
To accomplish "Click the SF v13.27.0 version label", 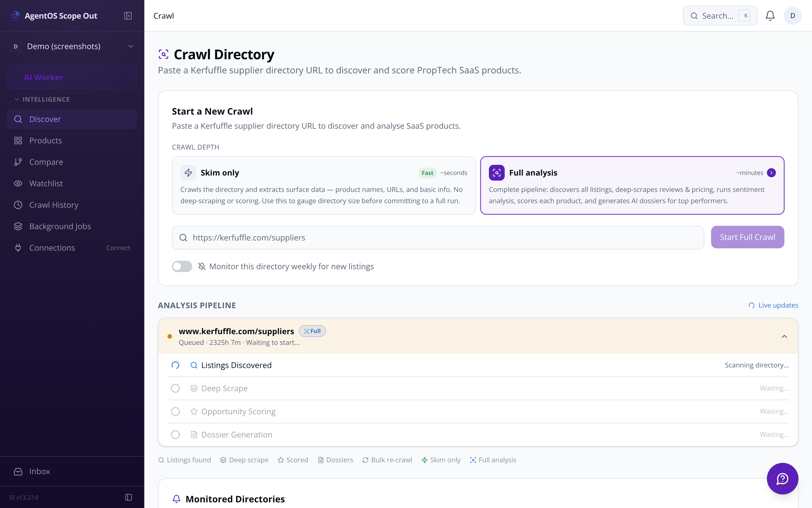I will point(23,497).
